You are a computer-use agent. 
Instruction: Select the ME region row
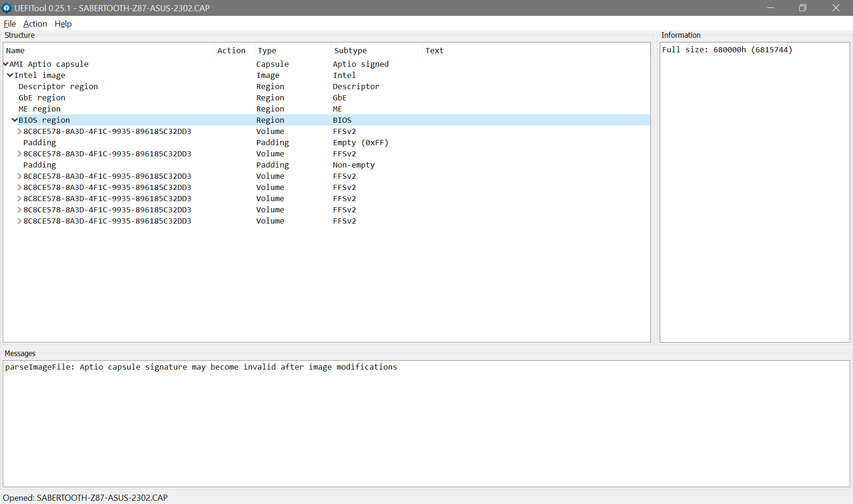pos(326,109)
